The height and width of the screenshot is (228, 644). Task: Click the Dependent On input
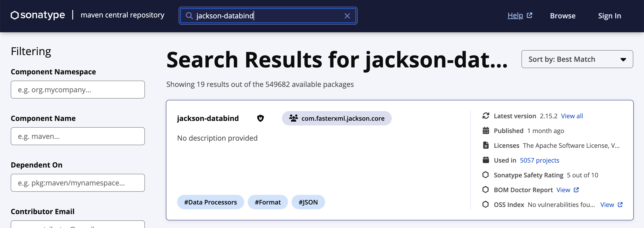78,183
